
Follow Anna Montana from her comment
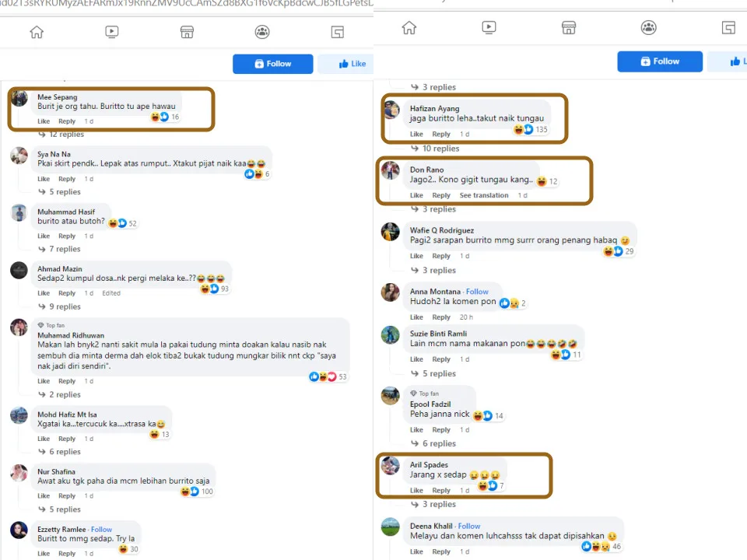tap(477, 292)
